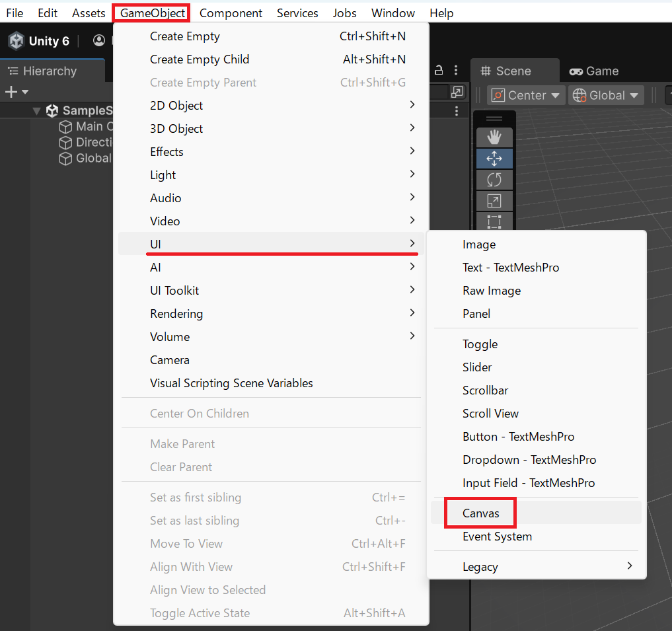Collapse the SampleScene tree arrow
The width and height of the screenshot is (672, 631).
(36, 111)
